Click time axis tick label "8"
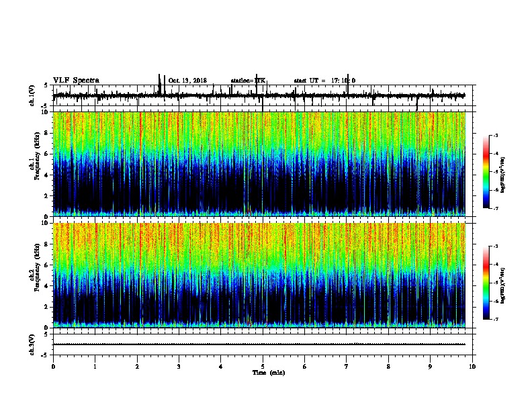 388,367
